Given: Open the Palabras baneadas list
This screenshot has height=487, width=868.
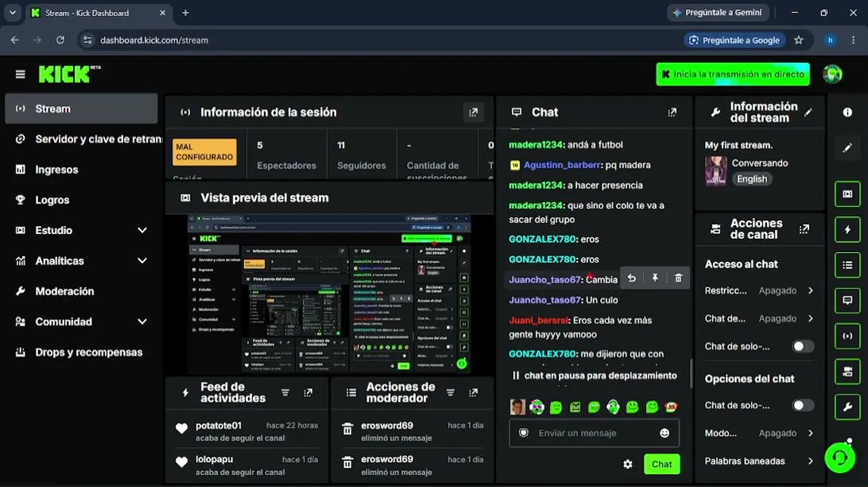Looking at the screenshot, I should point(759,461).
